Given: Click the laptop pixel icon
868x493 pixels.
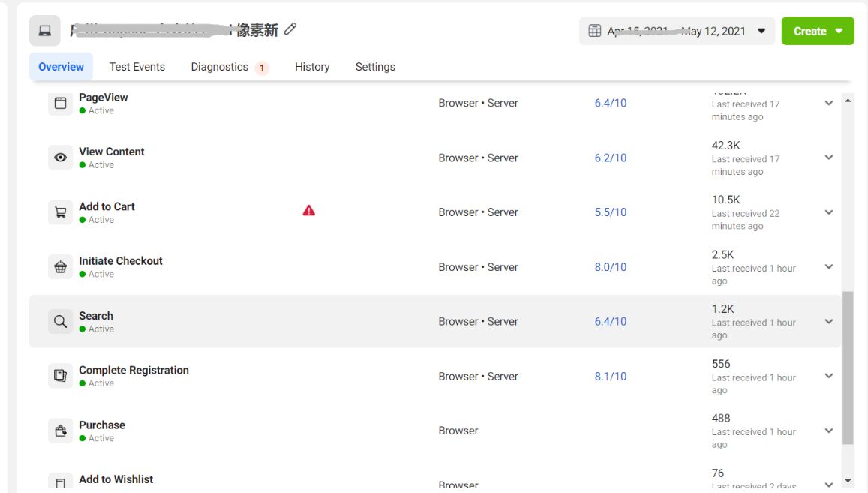Looking at the screenshot, I should (45, 31).
